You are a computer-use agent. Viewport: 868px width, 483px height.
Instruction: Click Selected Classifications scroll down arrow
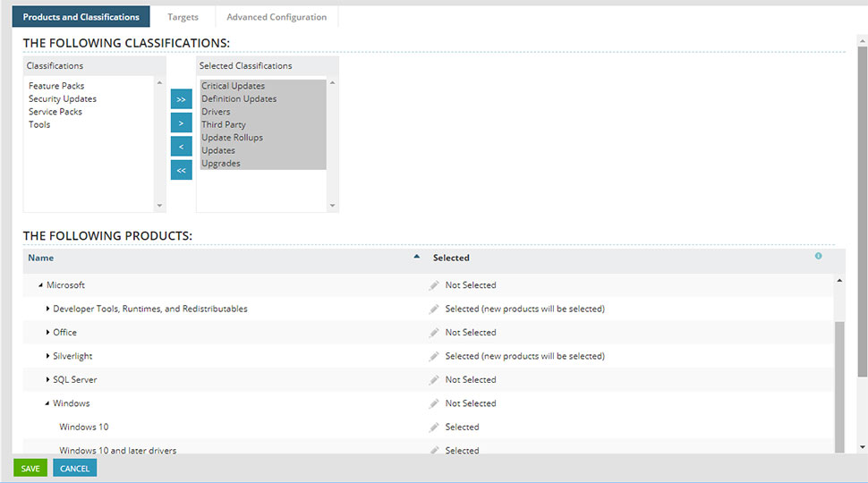click(x=332, y=206)
